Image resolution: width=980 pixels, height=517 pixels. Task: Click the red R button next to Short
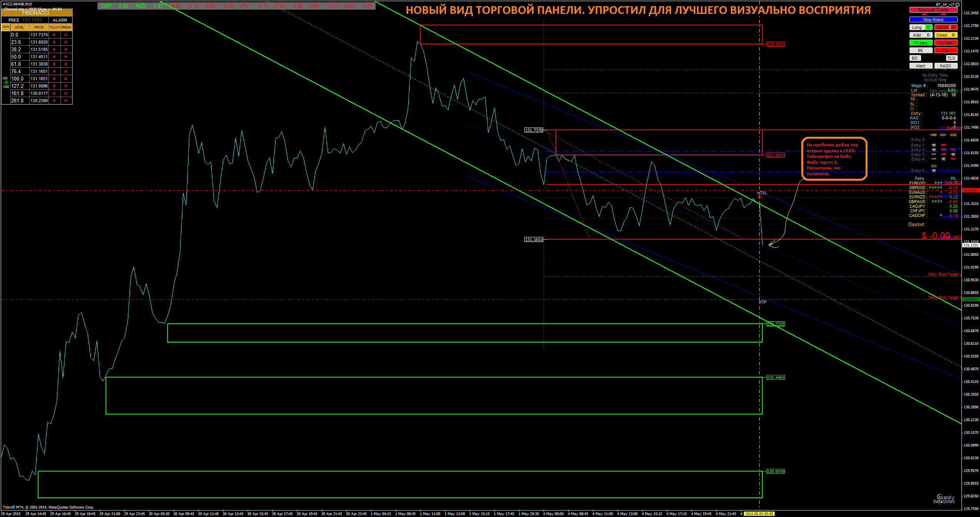pyautogui.click(x=954, y=27)
